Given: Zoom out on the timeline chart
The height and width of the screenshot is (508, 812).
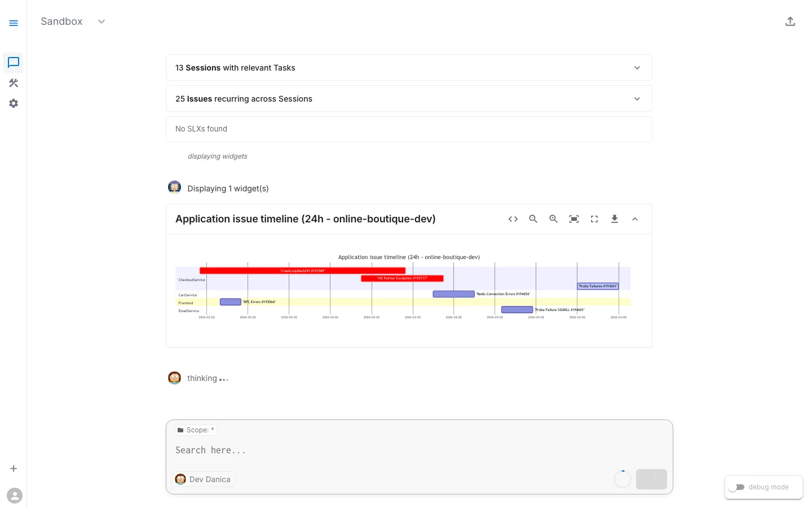Looking at the screenshot, I should 533,219.
